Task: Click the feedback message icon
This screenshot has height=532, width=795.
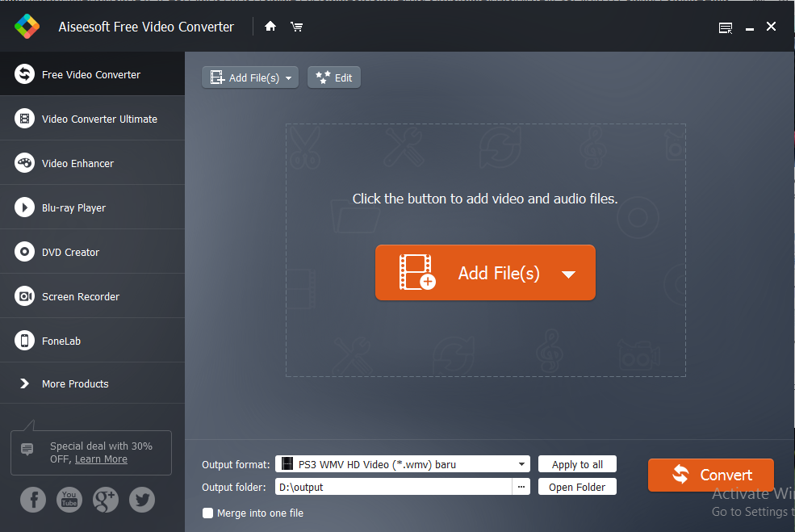Action: click(x=725, y=27)
